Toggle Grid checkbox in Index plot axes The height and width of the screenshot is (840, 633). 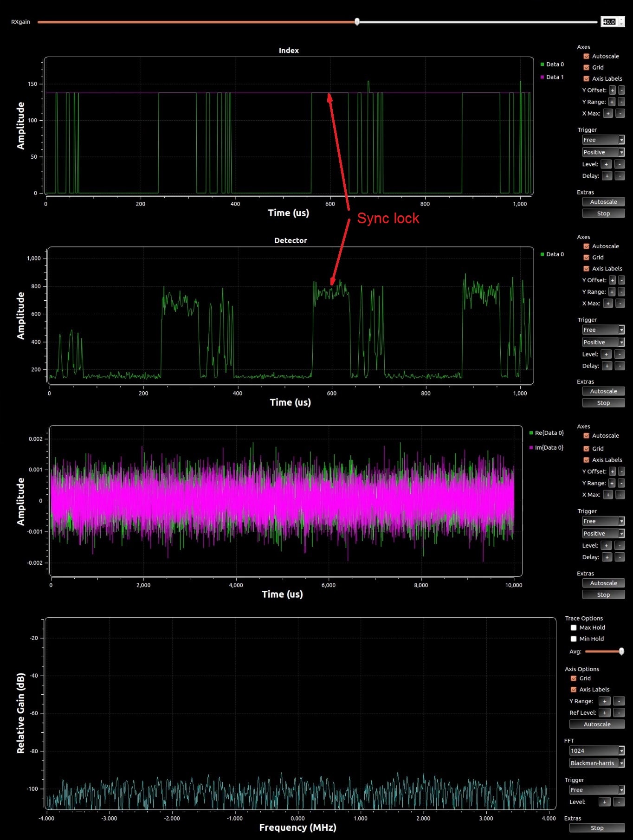[586, 67]
